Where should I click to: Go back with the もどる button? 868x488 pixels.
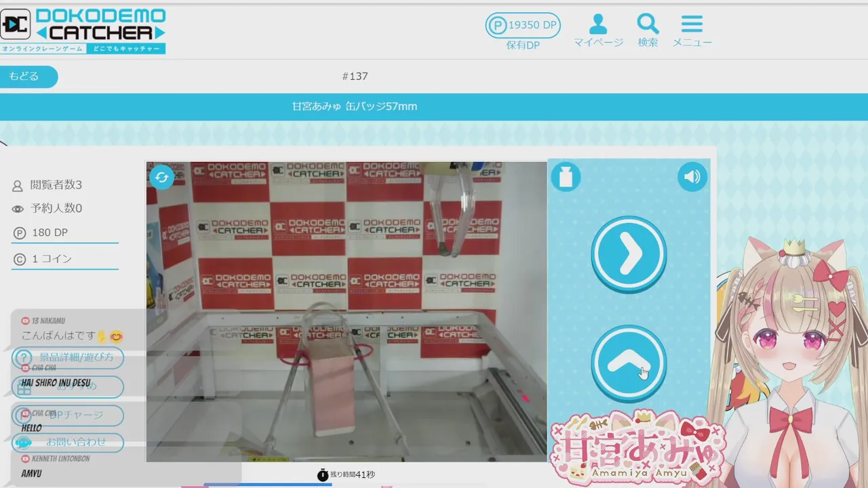(28, 77)
